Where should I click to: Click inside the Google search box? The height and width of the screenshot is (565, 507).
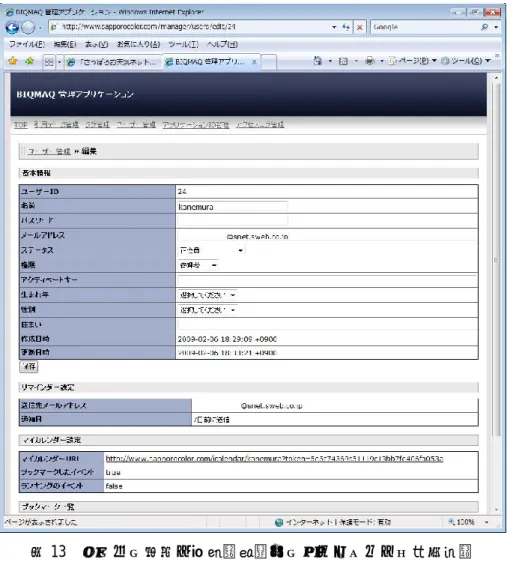425,27
